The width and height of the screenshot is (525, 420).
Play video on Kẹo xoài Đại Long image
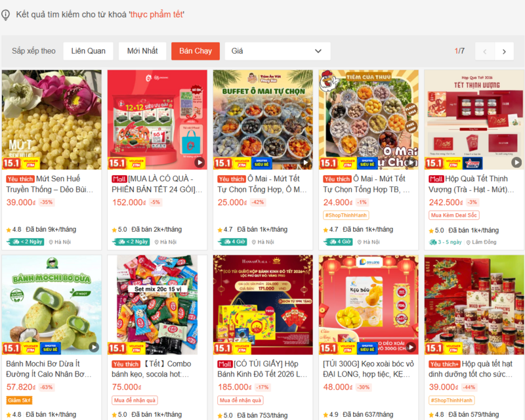[411, 347]
